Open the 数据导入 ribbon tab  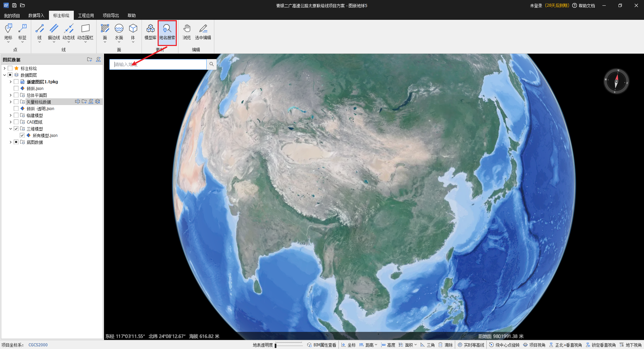[x=36, y=15]
